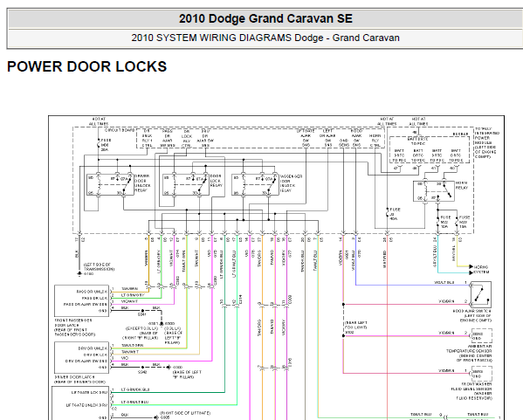Click the 'DR LOCK RLY CTRL' circuit board label

click(x=187, y=139)
